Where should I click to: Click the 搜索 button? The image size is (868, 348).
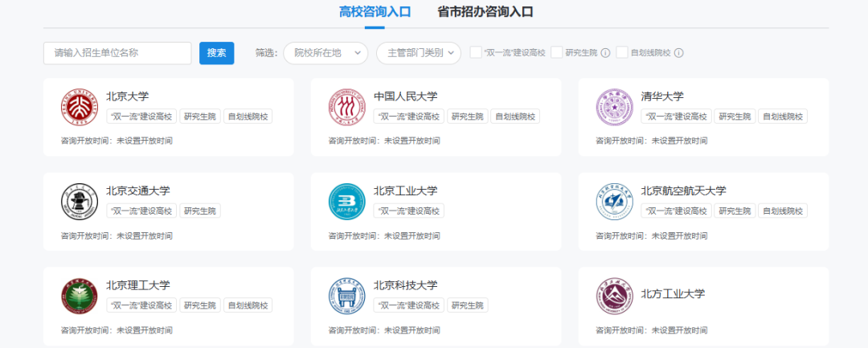click(x=216, y=53)
